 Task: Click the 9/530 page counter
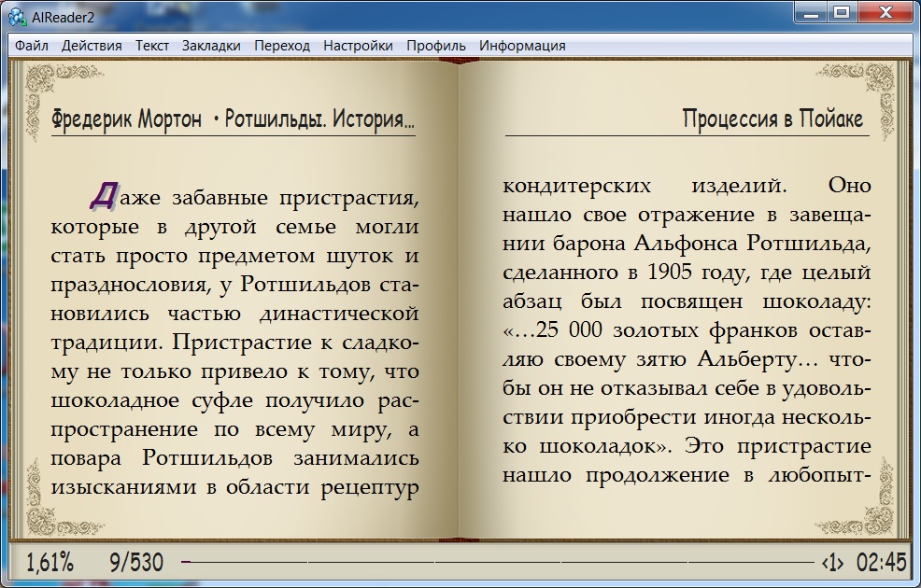(x=136, y=562)
